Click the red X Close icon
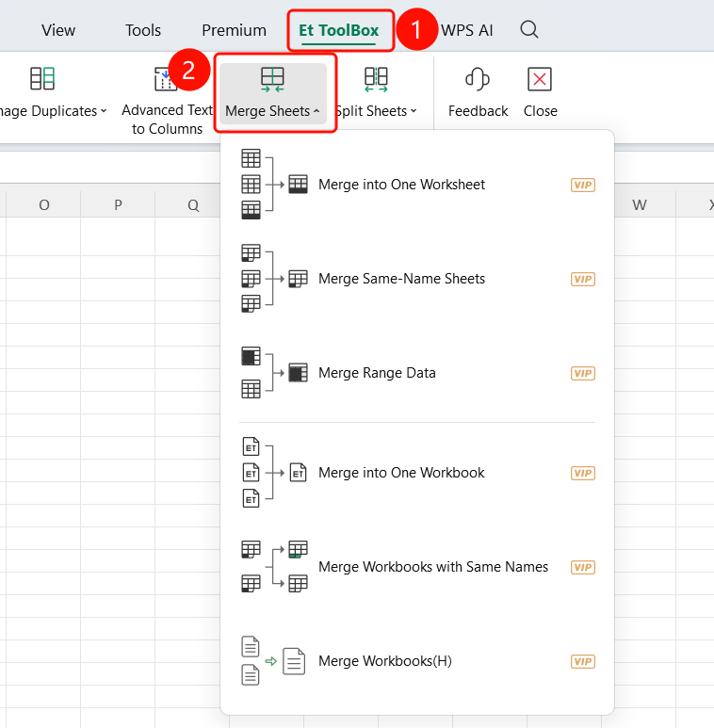Viewport: 714px width, 728px height. [x=540, y=79]
